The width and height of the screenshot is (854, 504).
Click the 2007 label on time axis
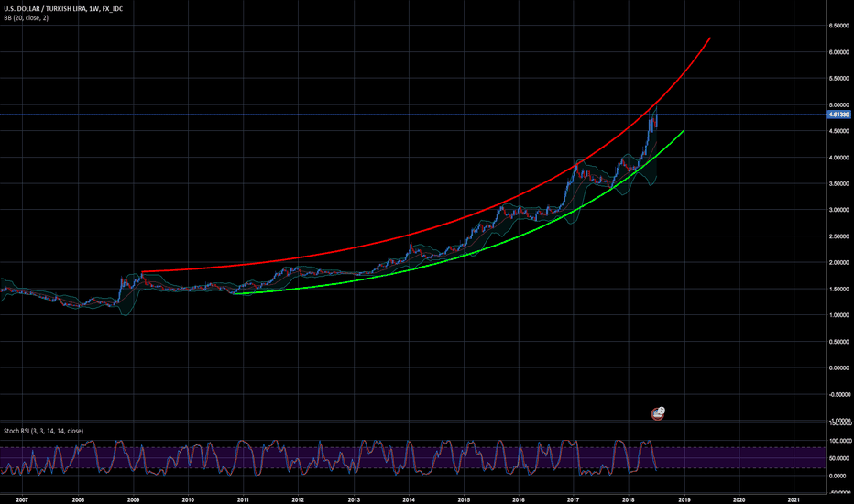coord(22,499)
